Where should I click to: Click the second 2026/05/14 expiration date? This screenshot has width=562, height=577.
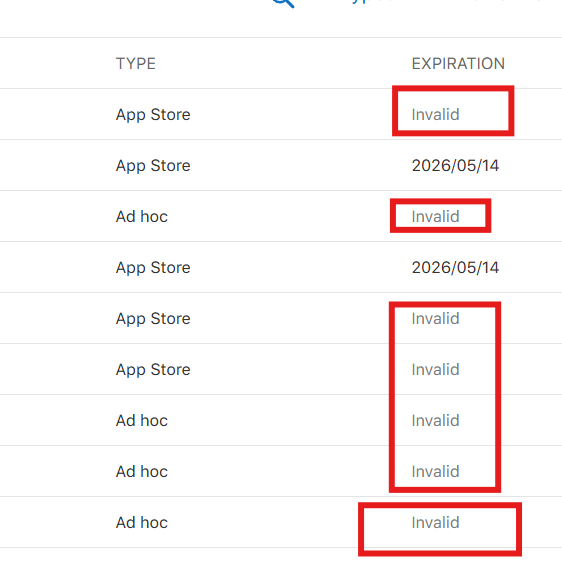pyautogui.click(x=455, y=268)
